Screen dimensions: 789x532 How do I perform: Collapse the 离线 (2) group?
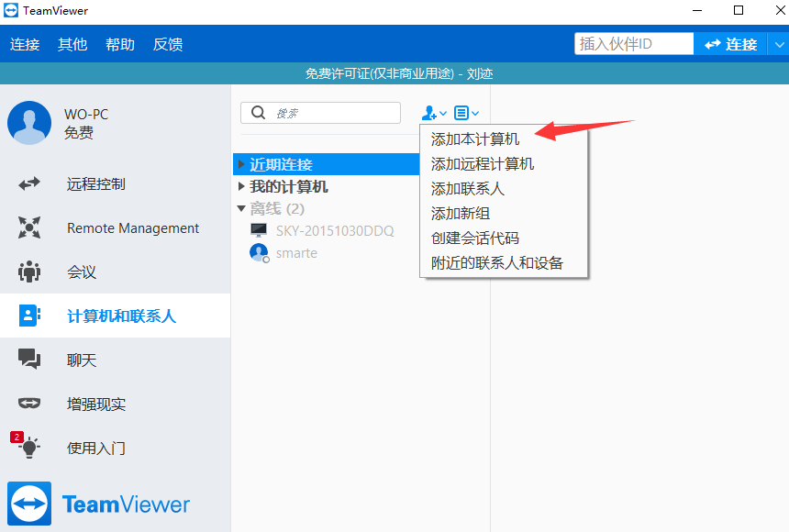[x=240, y=209]
